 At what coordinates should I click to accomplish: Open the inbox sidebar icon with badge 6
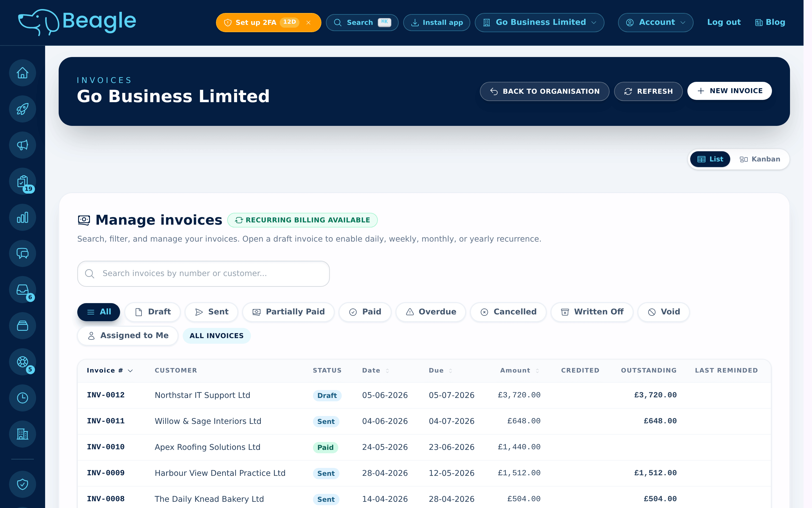[23, 289]
